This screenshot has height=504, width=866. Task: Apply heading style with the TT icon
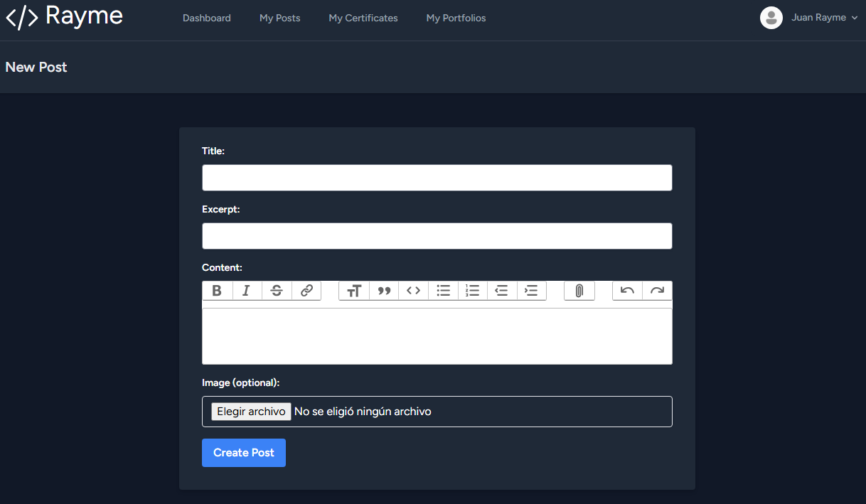(x=354, y=291)
